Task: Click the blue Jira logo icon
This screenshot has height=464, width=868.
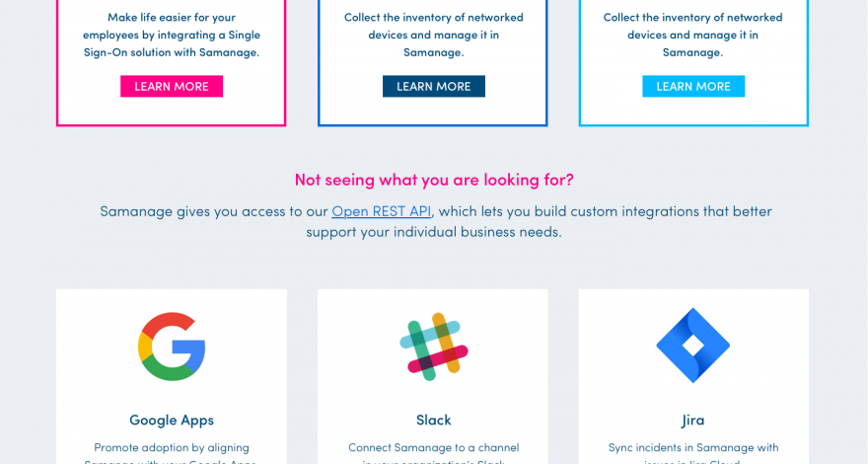Action: tap(692, 346)
